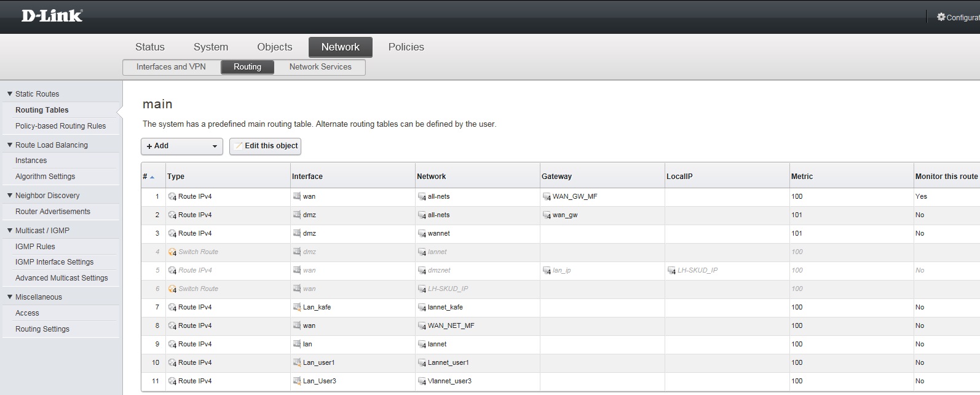Screen dimensions: 980x395
Task: Collapse the Multicast / IGMP section
Action: pos(10,231)
